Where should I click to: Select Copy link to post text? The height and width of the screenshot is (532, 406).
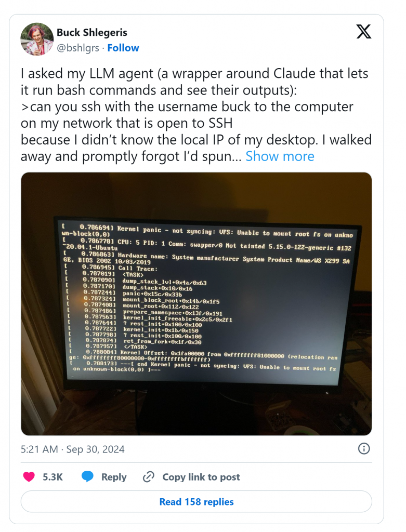click(x=201, y=477)
